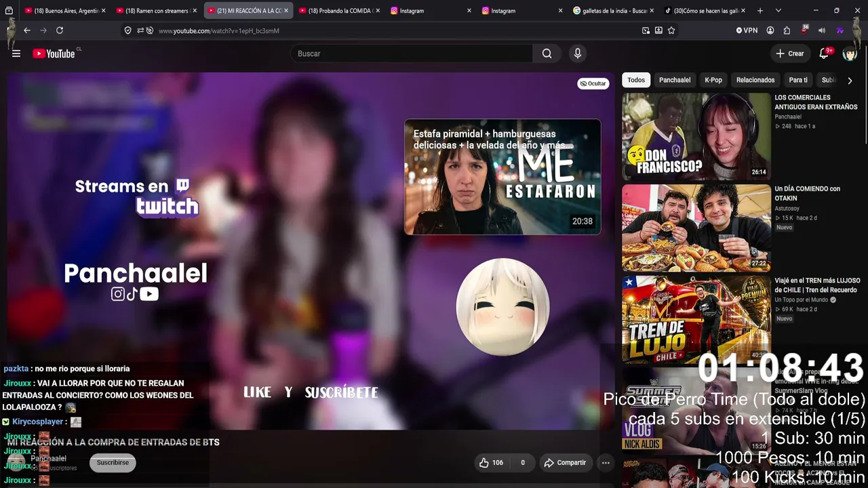Image resolution: width=868 pixels, height=488 pixels.
Task: Open 'Viajé en el TREN más LUJOSO' title
Action: [x=817, y=285]
